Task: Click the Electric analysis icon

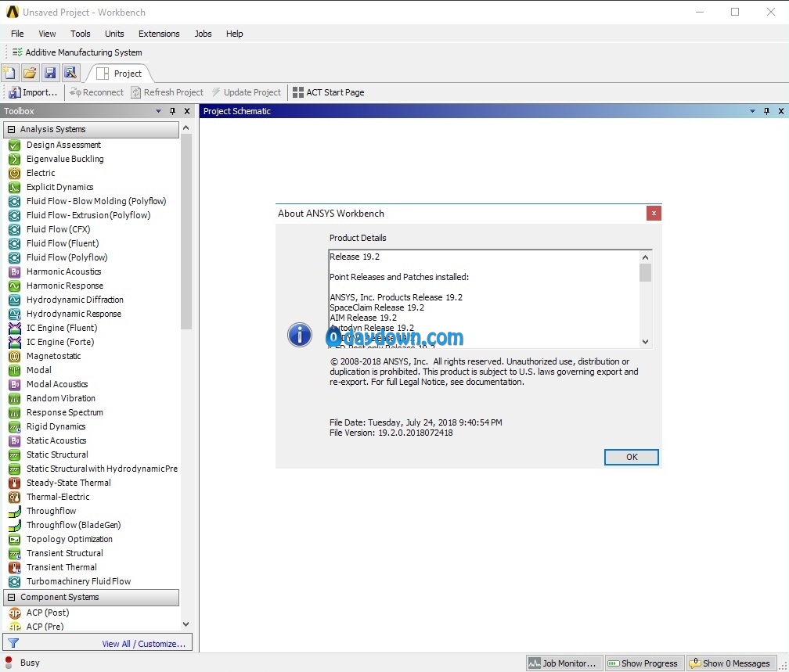Action: (x=15, y=173)
